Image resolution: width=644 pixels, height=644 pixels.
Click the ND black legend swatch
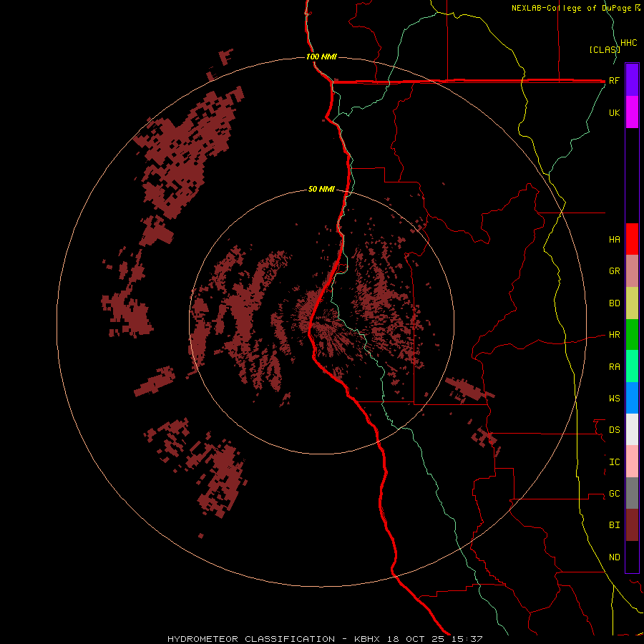pyautogui.click(x=632, y=557)
